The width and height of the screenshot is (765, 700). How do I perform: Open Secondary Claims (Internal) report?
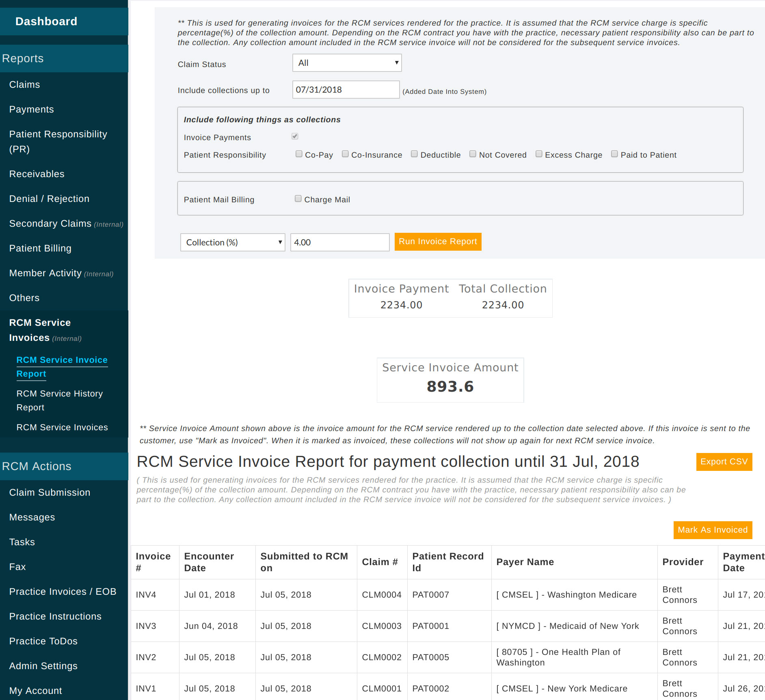coord(50,223)
